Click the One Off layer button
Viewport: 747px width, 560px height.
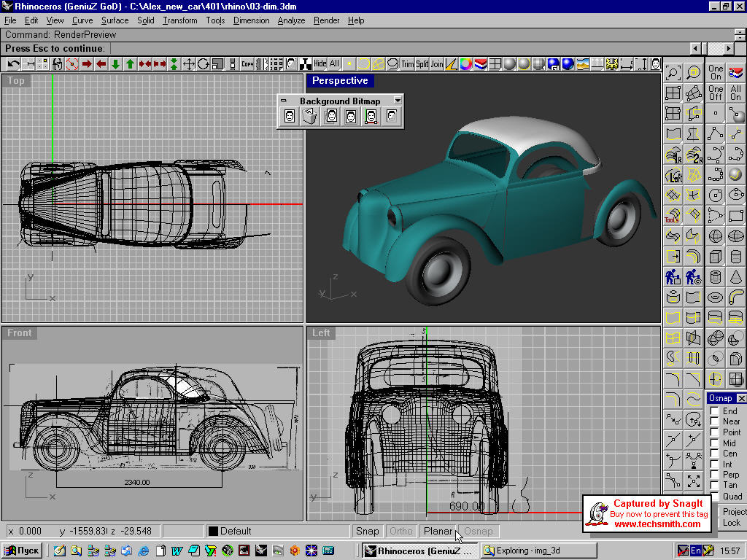click(715, 93)
